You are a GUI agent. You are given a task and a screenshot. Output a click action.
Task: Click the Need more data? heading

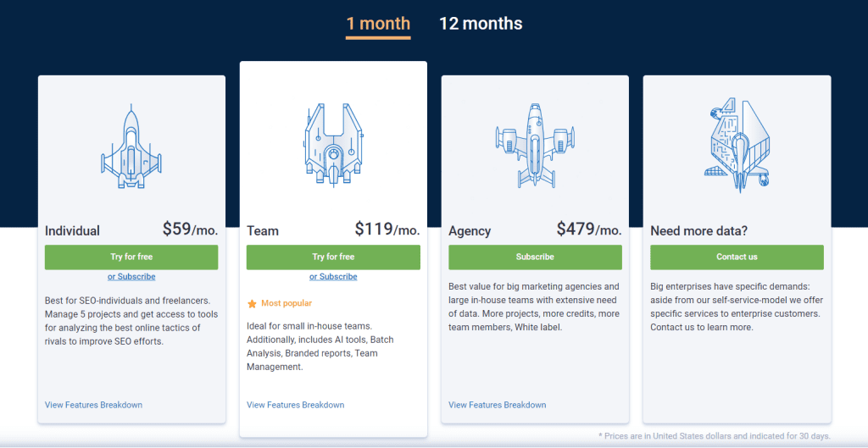click(x=698, y=231)
